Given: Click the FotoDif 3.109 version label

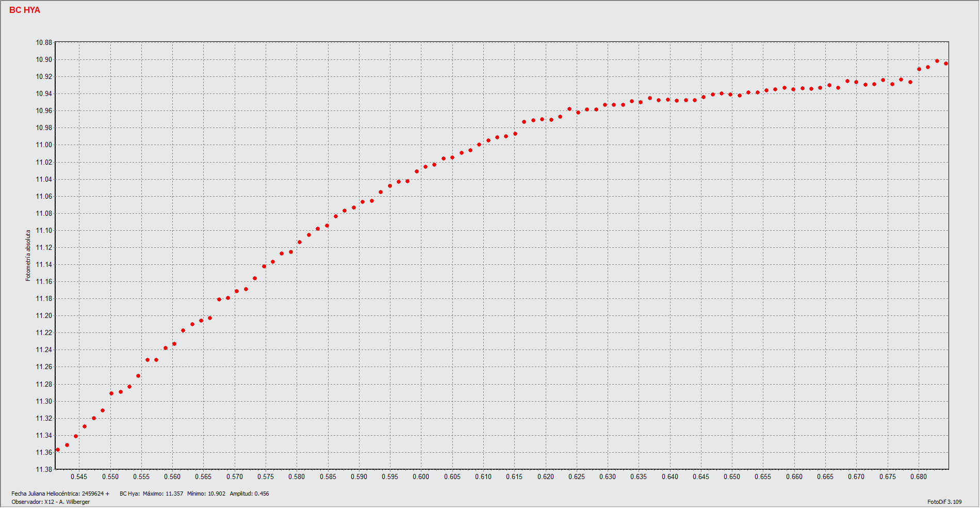Looking at the screenshot, I should click(x=944, y=502).
